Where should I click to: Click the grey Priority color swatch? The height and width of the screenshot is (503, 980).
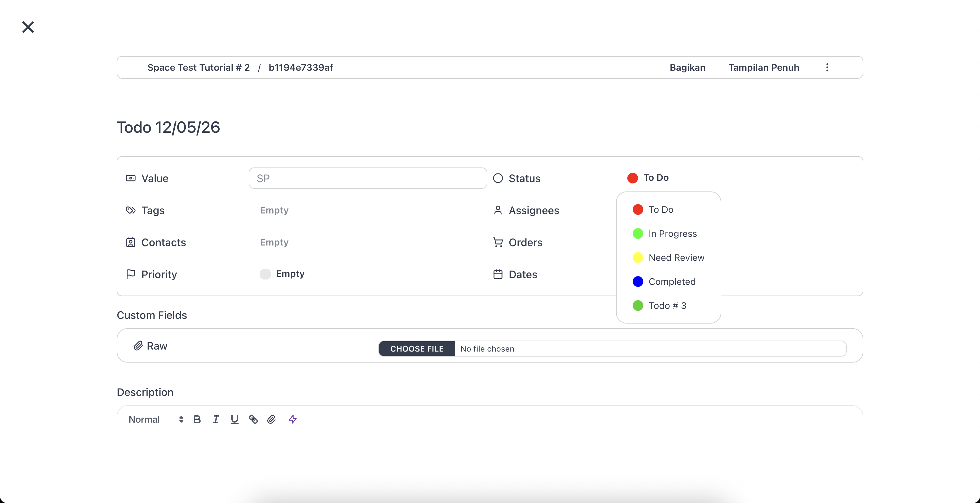coord(265,274)
